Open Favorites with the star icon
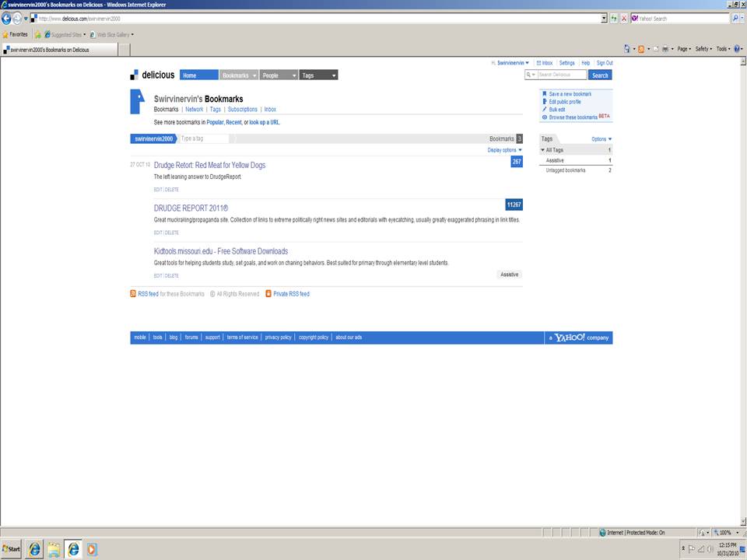The image size is (747, 560). click(x=15, y=34)
